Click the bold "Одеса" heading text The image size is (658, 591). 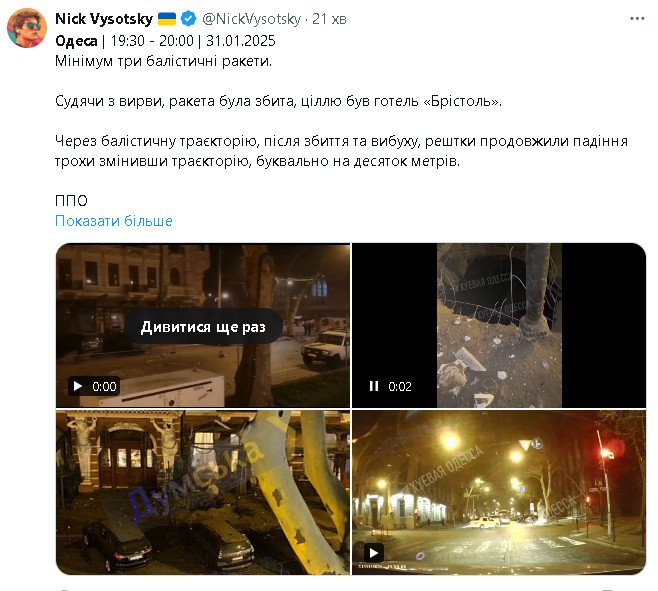pyautogui.click(x=76, y=41)
